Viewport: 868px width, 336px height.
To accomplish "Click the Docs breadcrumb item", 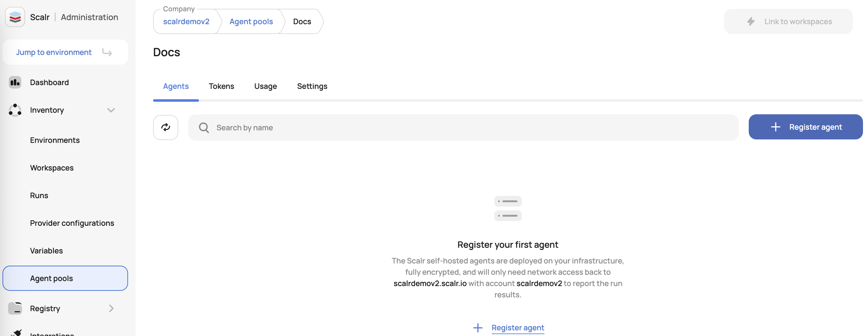I will [x=302, y=22].
